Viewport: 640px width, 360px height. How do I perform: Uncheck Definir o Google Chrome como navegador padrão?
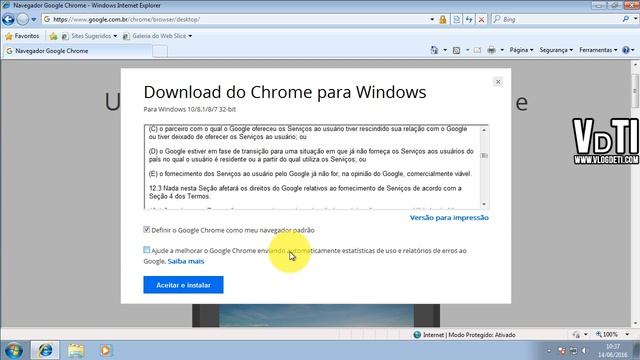click(147, 229)
